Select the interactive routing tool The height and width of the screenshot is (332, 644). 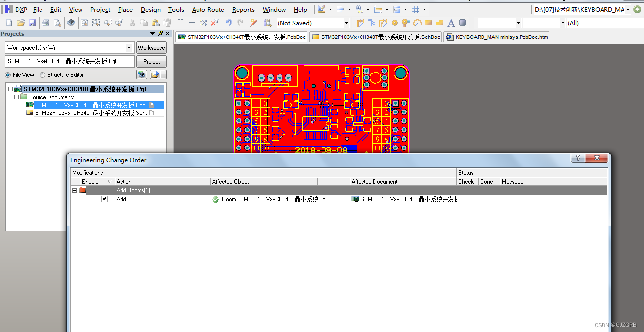361,23
